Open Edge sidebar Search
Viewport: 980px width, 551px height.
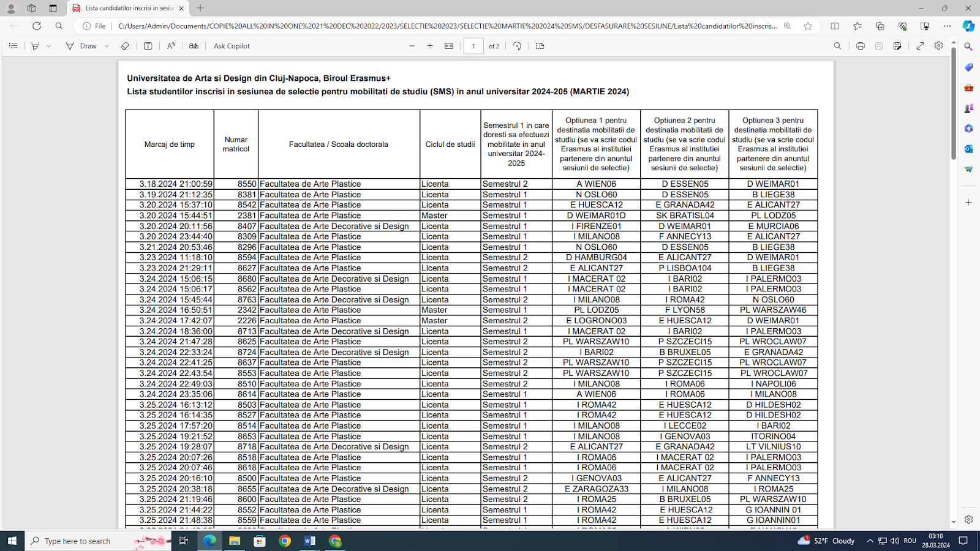pos(968,47)
